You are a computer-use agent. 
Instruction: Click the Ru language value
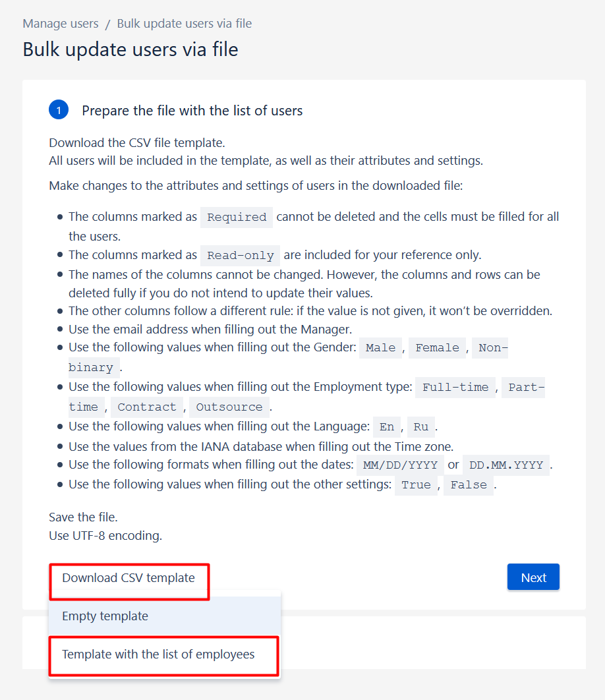(420, 426)
